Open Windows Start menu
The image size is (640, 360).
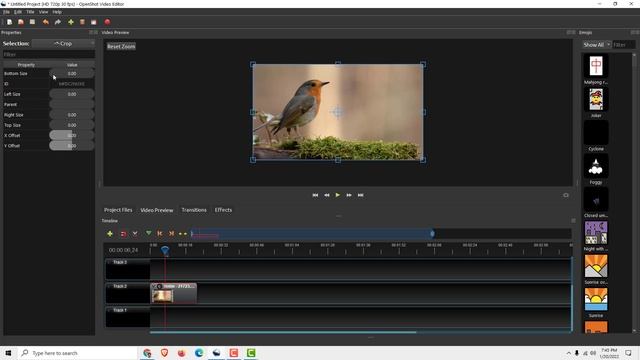point(8,353)
